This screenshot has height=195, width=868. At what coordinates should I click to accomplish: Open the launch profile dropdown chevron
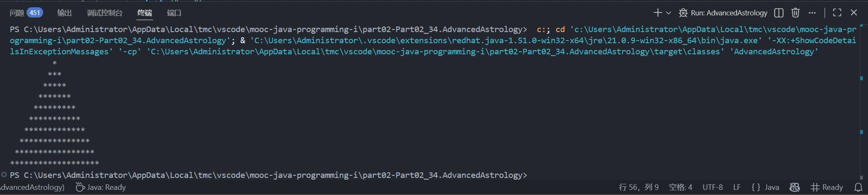[x=668, y=13]
